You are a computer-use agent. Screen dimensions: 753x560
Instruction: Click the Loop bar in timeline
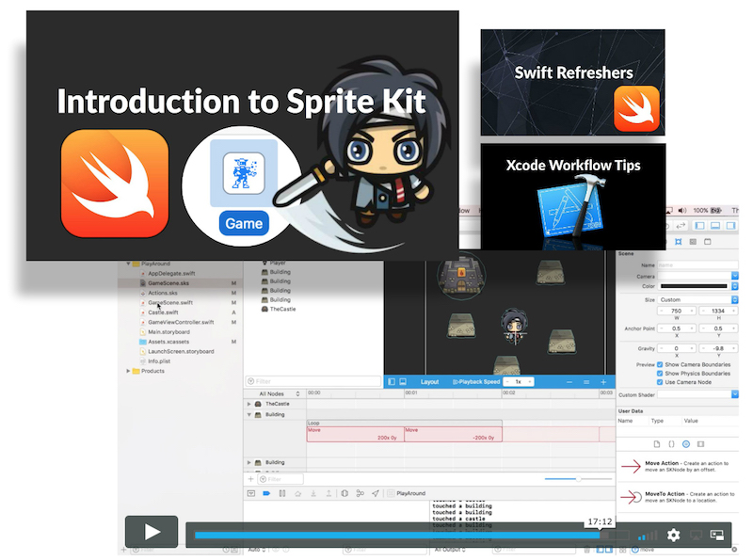point(405,424)
